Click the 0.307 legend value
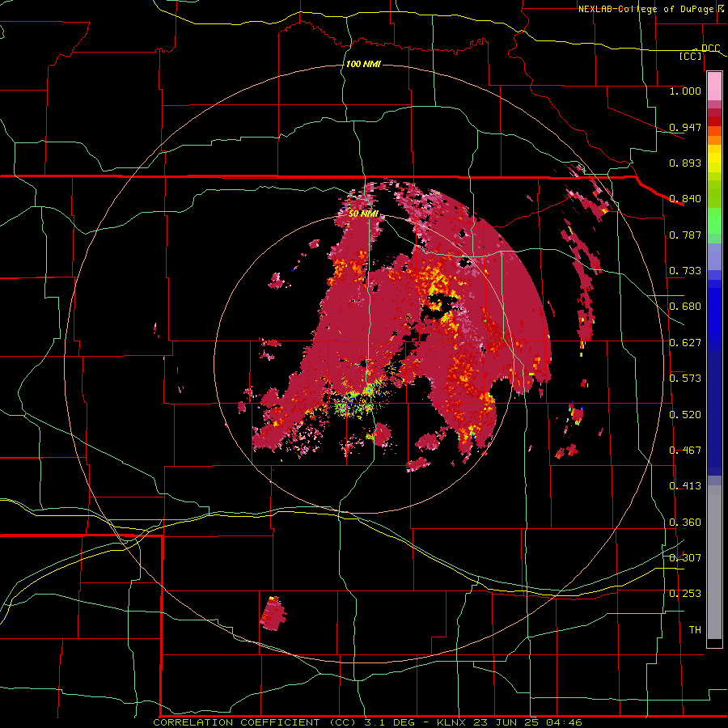The height and width of the screenshot is (728, 728). pos(685,557)
